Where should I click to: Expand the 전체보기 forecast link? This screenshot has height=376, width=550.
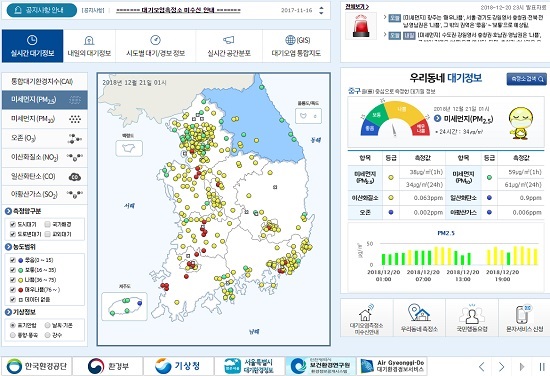pos(357,6)
